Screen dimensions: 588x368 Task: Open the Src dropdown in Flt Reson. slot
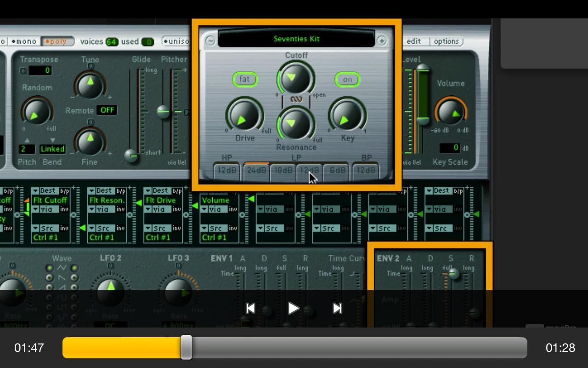click(102, 228)
